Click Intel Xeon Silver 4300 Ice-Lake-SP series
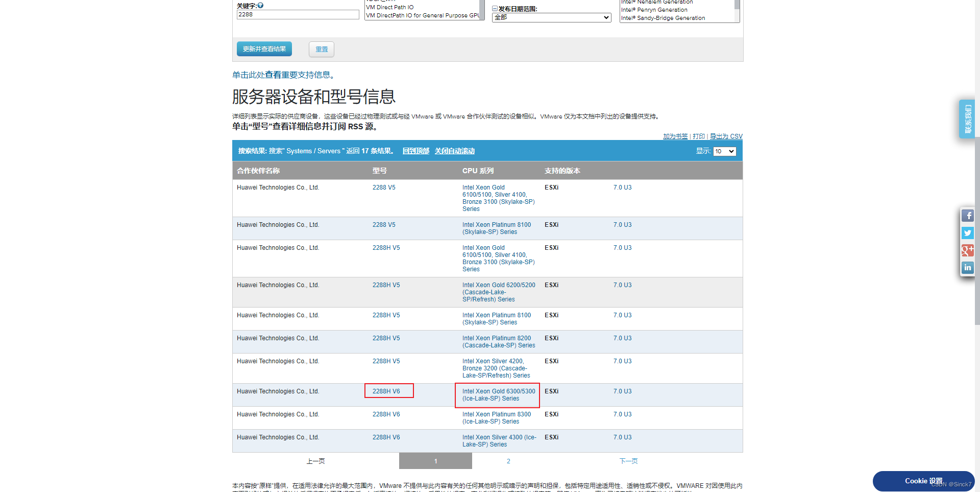The height and width of the screenshot is (492, 980). click(x=499, y=441)
